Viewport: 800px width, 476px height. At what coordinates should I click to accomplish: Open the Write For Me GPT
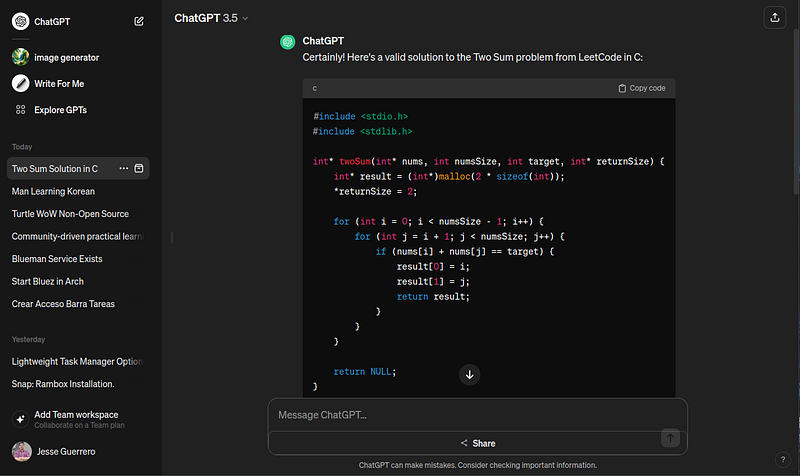(x=48, y=84)
